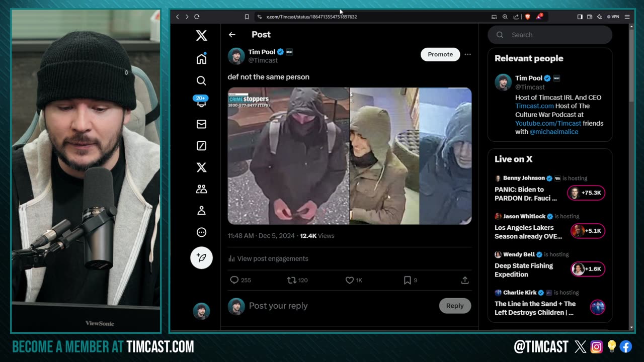Open Notifications bell with 20+ badge

(x=201, y=101)
